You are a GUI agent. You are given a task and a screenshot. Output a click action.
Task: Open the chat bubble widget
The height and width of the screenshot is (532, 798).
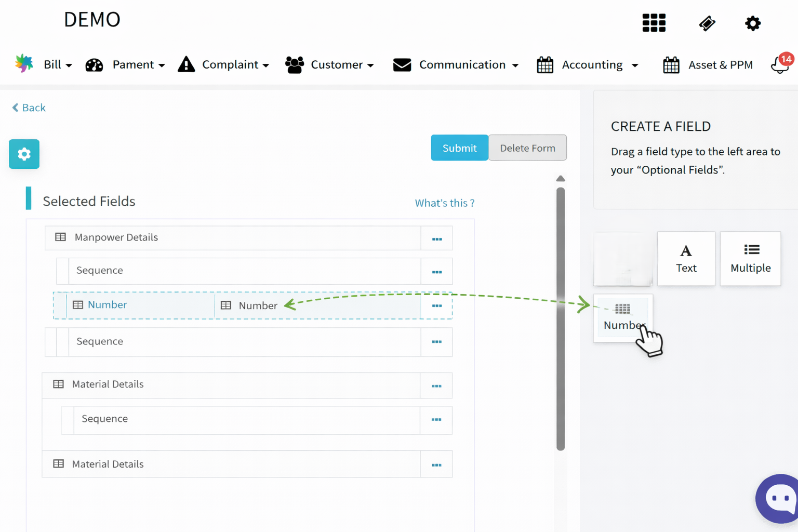pyautogui.click(x=779, y=499)
